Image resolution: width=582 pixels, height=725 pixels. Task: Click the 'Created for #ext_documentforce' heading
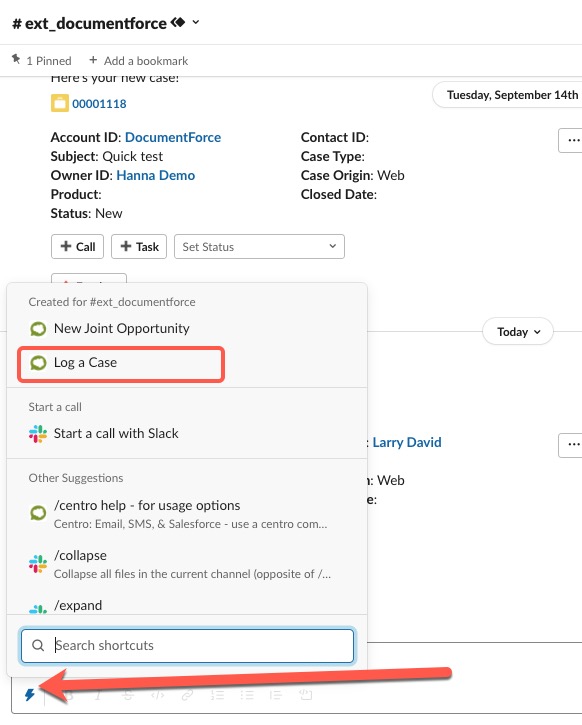click(x=112, y=302)
